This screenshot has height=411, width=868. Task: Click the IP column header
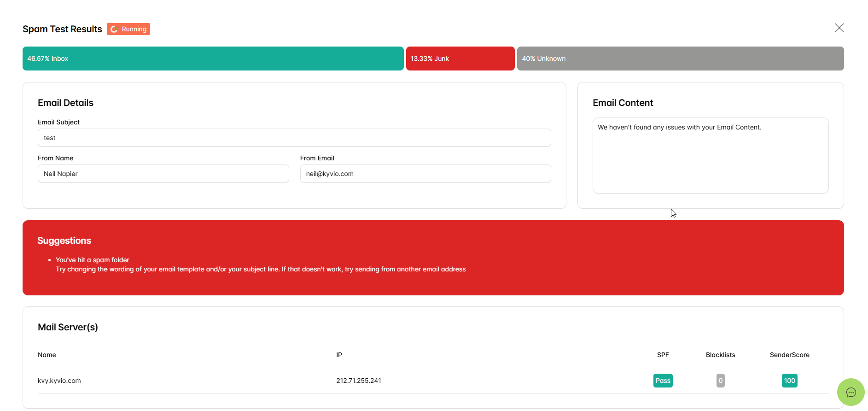(339, 355)
